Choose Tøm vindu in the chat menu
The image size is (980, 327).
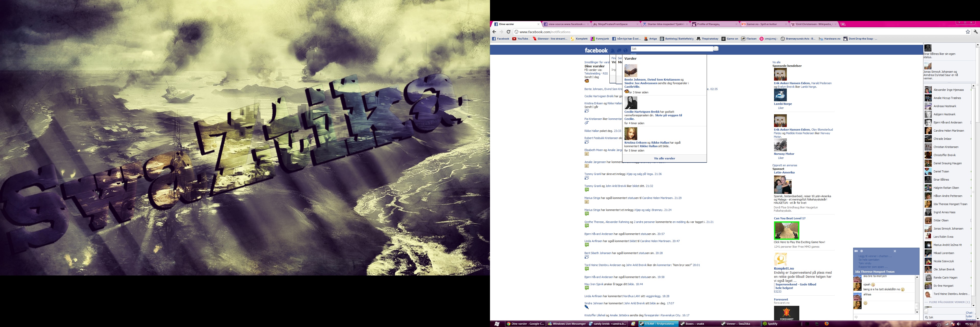(x=864, y=263)
